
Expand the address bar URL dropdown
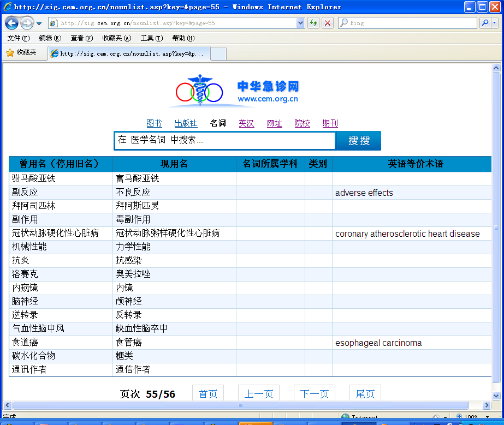[x=300, y=23]
